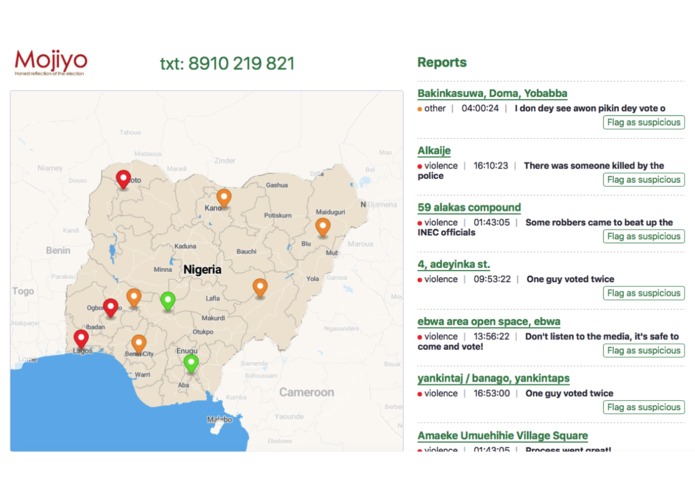The width and height of the screenshot is (695, 494).
Task: Click the 13:56:22 timestamp in ebwa report
Action: (492, 337)
